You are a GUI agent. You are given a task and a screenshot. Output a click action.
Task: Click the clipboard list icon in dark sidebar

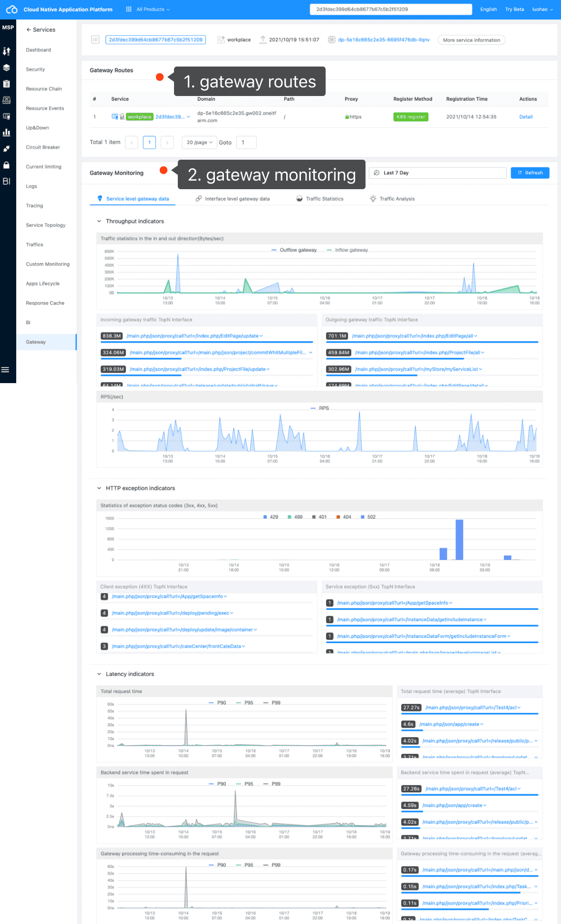point(7,84)
